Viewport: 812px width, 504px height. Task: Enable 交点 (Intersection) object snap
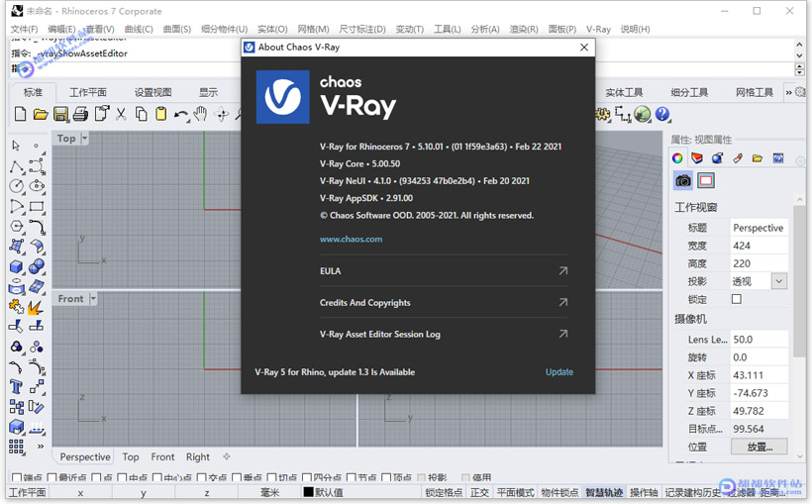(x=201, y=477)
